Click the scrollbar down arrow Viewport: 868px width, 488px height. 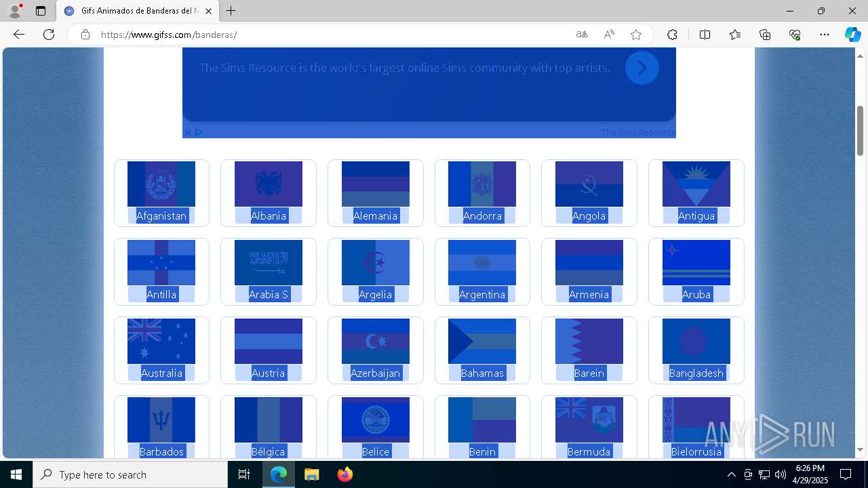pos(860,449)
